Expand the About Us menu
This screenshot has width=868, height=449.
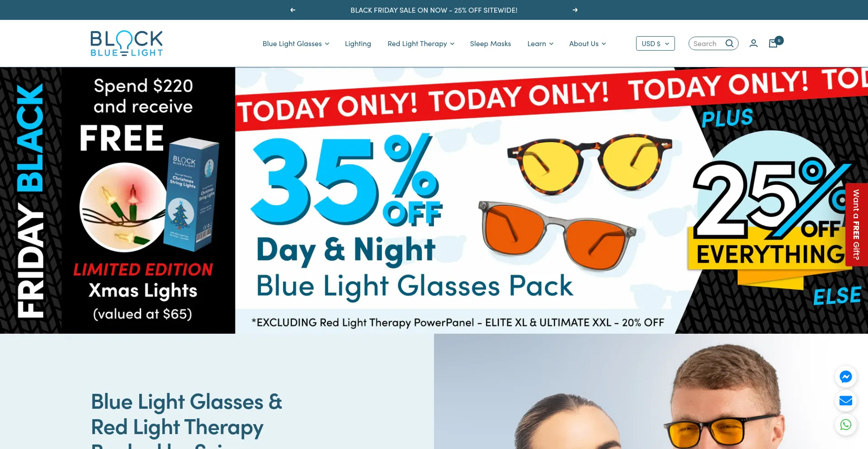click(587, 43)
